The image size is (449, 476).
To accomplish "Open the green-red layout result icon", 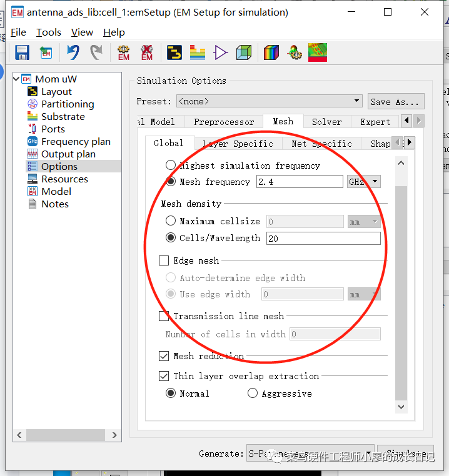I will click(x=318, y=52).
